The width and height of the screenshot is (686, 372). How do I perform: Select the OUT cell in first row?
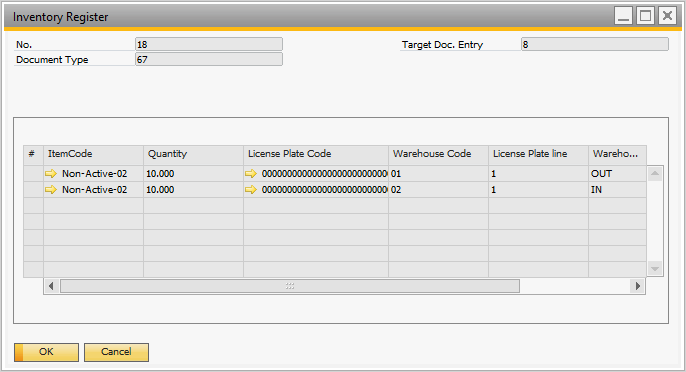point(617,174)
